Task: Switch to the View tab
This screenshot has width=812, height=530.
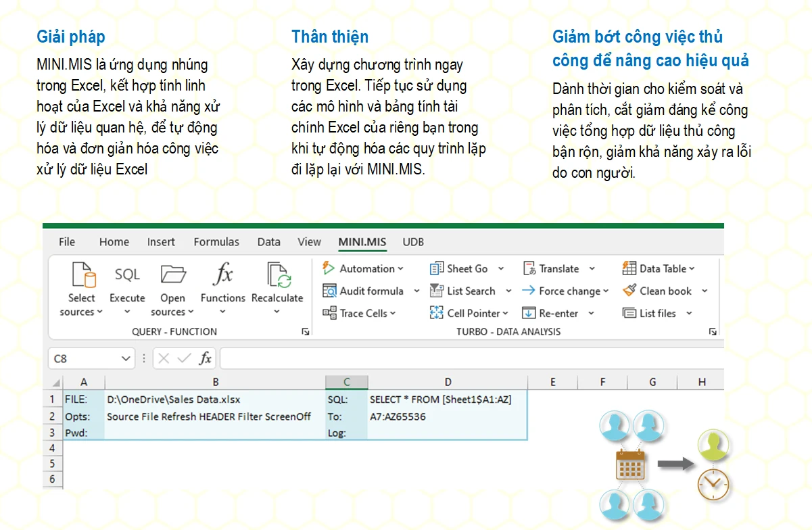Action: [x=310, y=241]
